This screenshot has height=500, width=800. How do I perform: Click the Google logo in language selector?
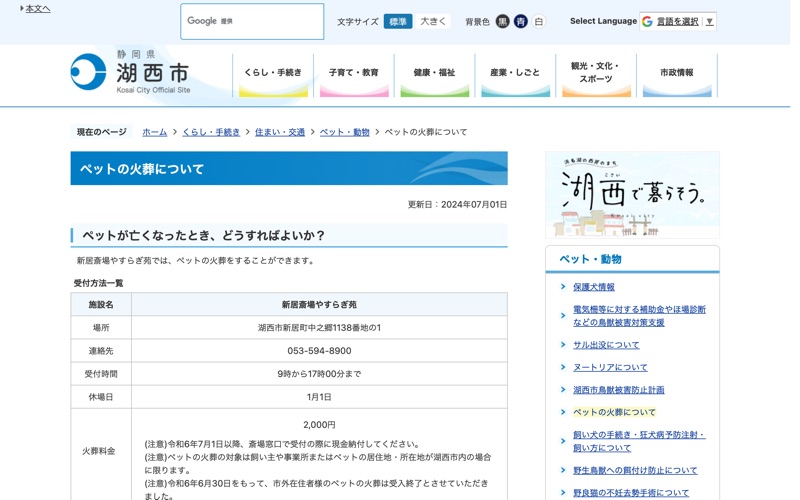647,21
